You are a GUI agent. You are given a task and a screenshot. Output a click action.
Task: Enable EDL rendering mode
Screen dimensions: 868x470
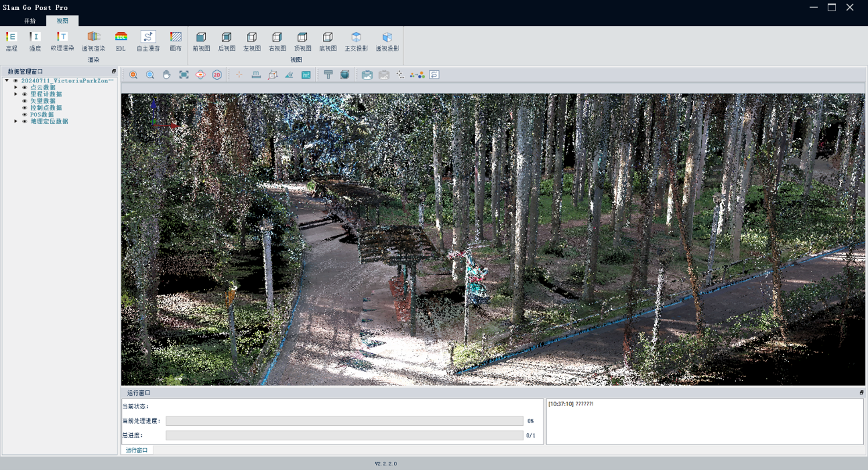pos(121,37)
